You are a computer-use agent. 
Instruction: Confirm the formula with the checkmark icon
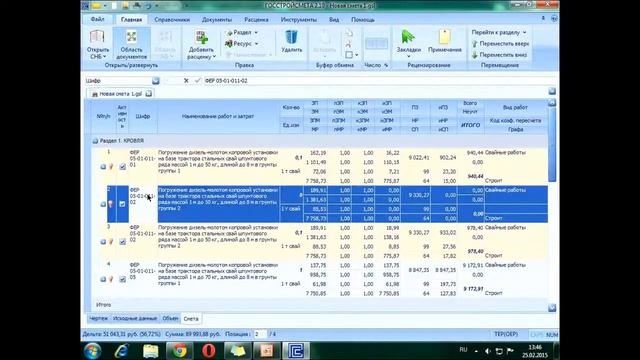(x=198, y=81)
